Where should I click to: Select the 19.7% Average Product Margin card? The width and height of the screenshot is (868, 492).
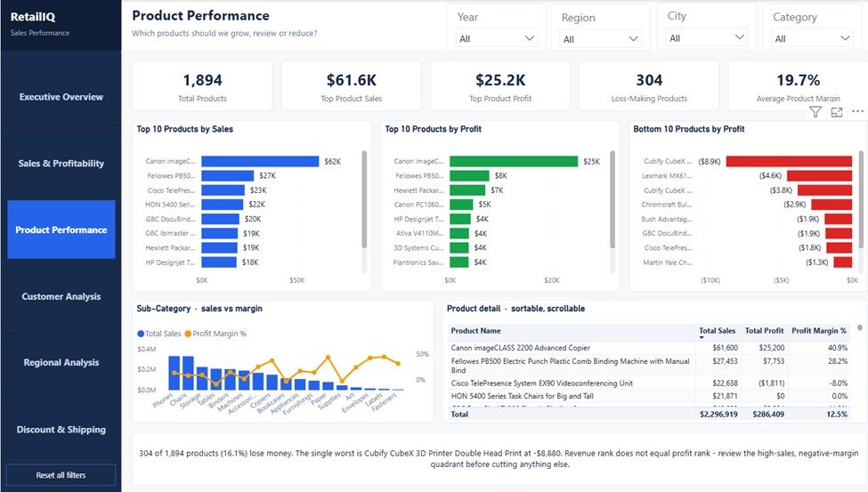click(798, 85)
